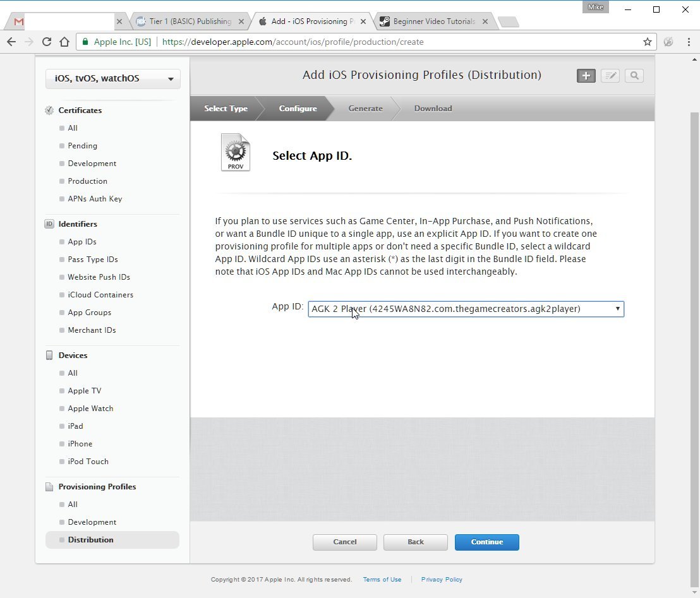
Task: Open All under Devices
Action: [x=72, y=373]
